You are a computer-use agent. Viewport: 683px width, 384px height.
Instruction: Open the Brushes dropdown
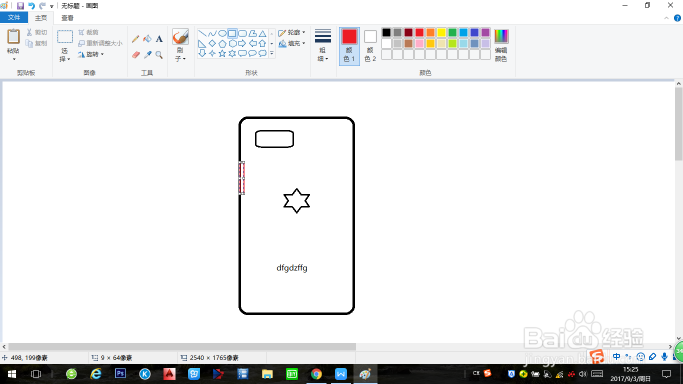pyautogui.click(x=180, y=46)
